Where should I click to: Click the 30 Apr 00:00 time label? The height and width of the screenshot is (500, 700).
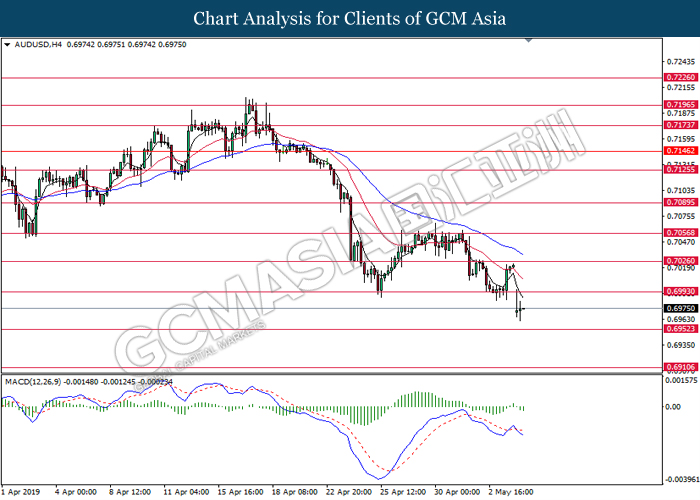[457, 492]
